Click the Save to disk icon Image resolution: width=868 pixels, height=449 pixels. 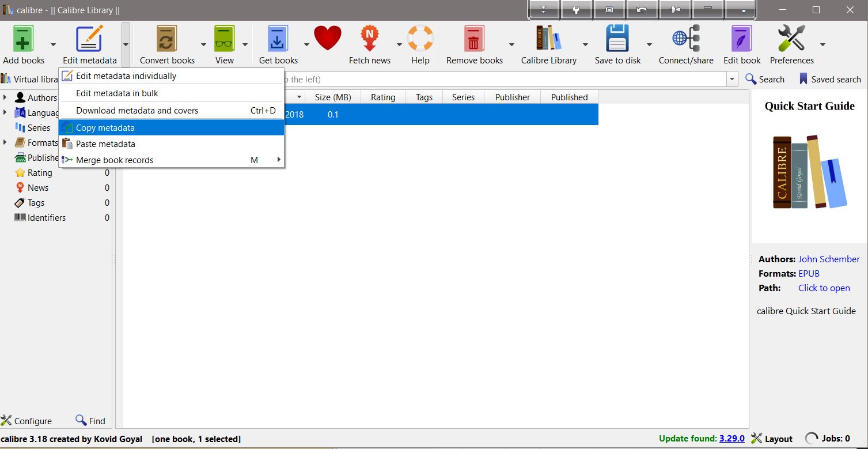pyautogui.click(x=617, y=39)
